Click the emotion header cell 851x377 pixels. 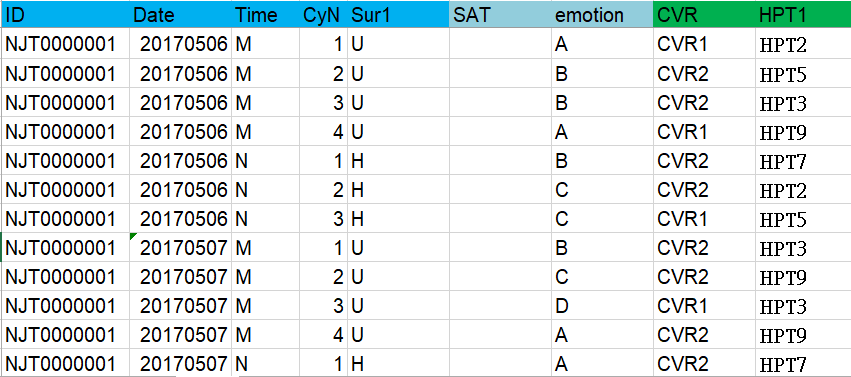click(x=602, y=15)
